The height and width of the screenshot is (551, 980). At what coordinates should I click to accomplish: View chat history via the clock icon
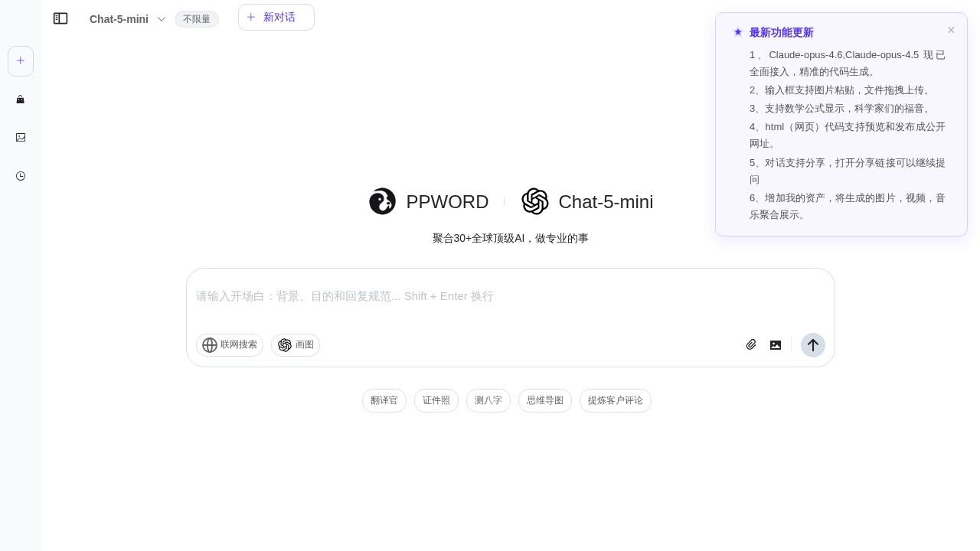21,176
